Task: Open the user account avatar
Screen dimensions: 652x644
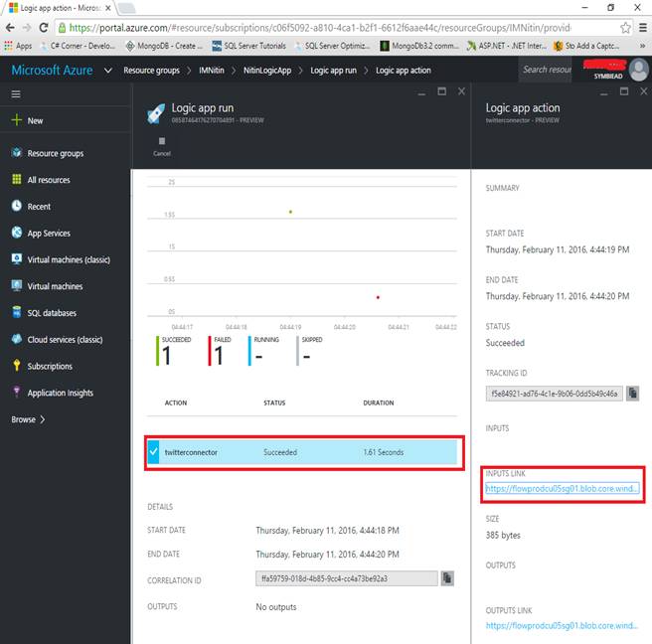Action: pyautogui.click(x=638, y=70)
